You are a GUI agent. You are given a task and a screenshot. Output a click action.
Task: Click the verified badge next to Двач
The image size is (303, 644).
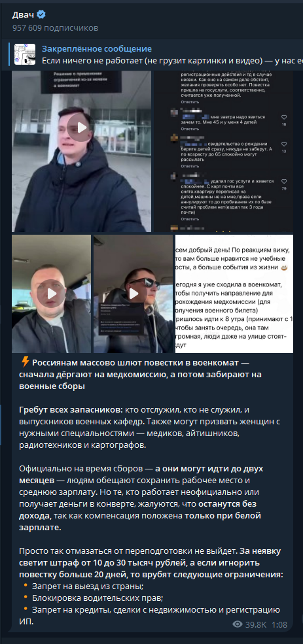point(41,15)
